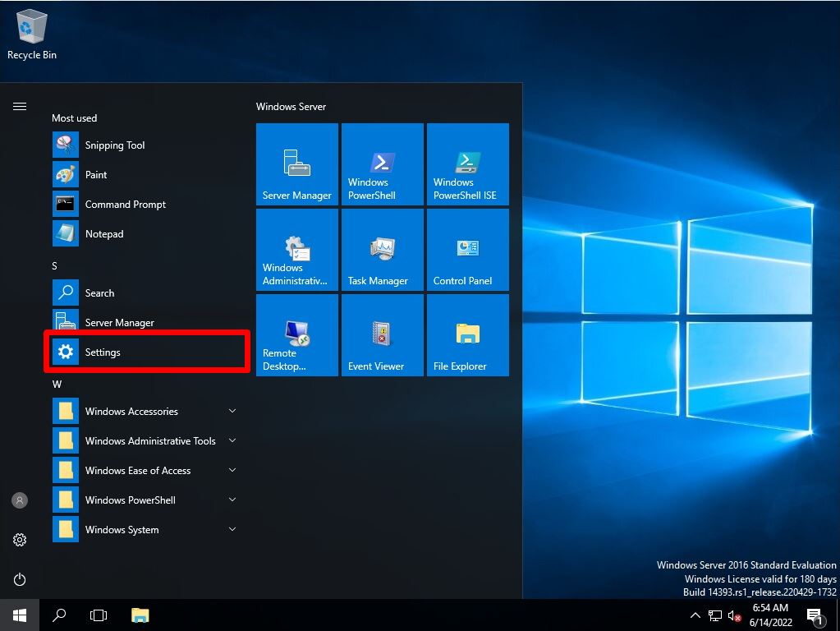840x631 pixels.
Task: Click the 'Windows Server' tile group title
Action: [291, 106]
